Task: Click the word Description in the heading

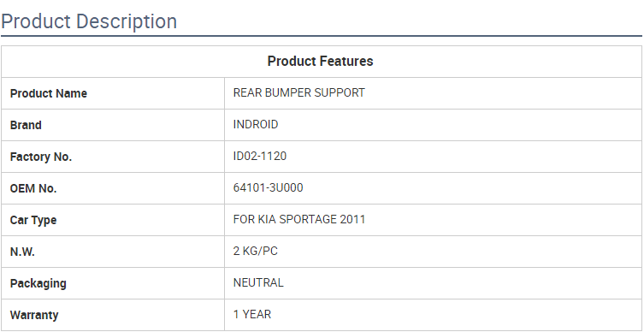Action: [x=127, y=21]
